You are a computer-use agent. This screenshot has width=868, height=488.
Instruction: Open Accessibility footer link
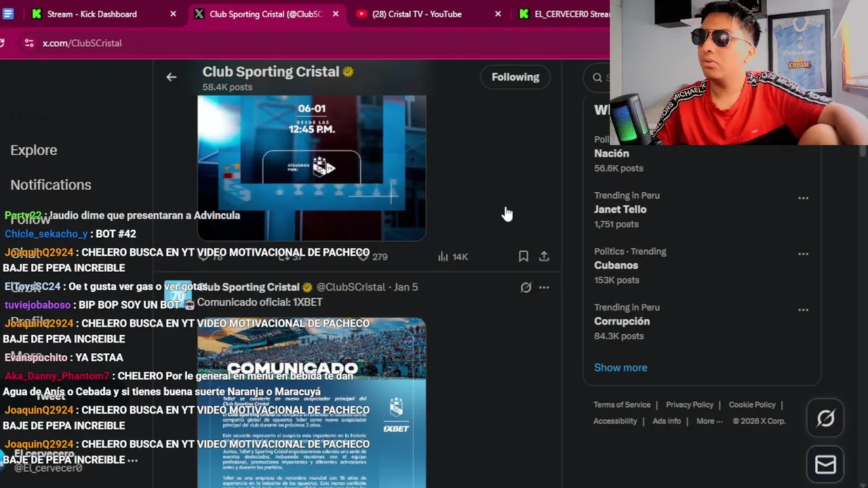point(615,421)
